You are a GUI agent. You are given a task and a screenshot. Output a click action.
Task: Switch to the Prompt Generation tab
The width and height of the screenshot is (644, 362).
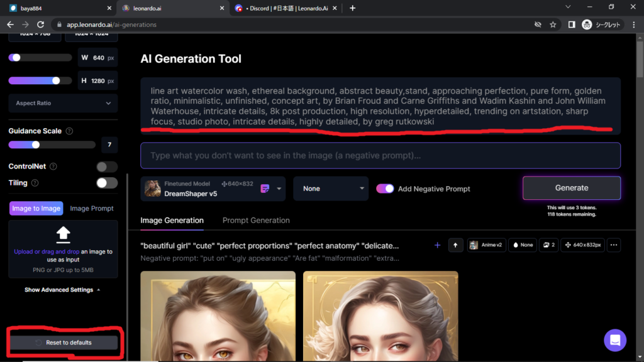[x=256, y=221]
